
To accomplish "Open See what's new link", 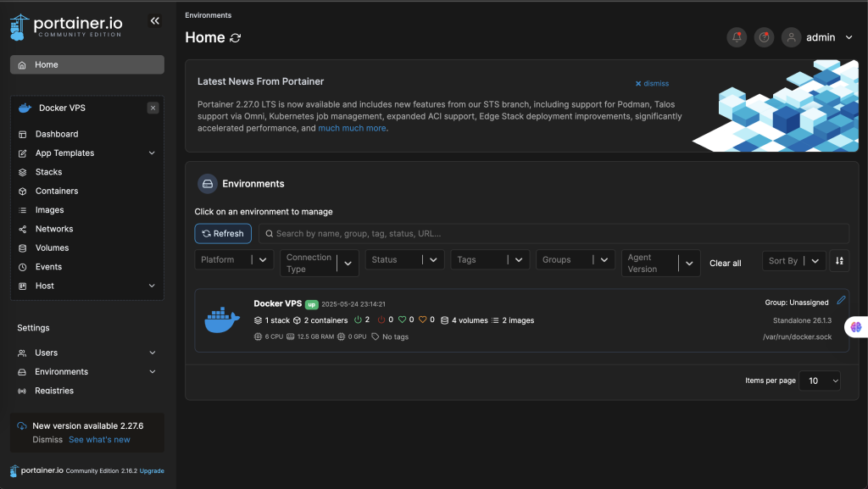I will (100, 440).
